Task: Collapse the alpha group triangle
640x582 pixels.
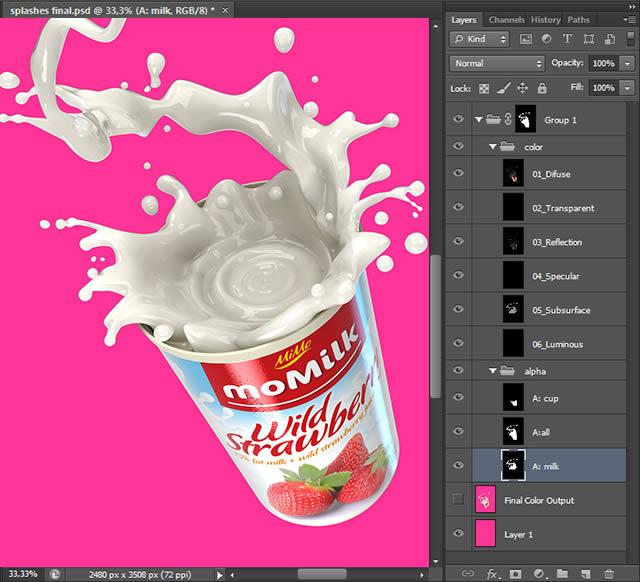Action: click(493, 371)
